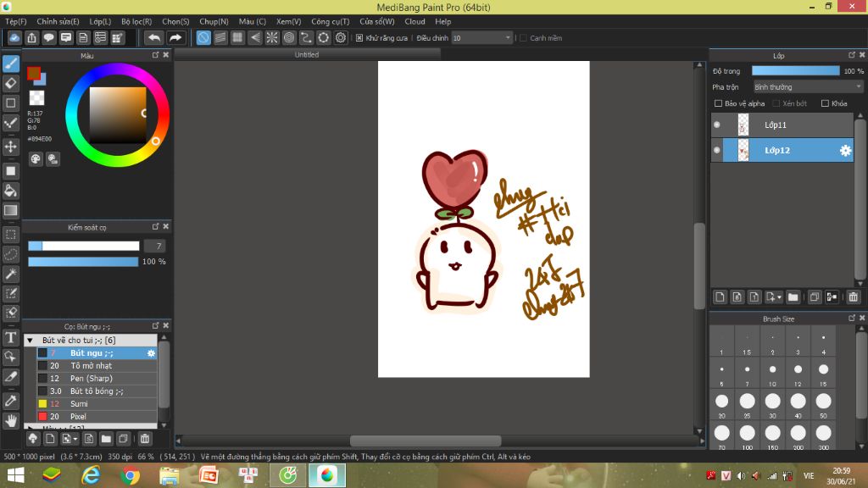The width and height of the screenshot is (868, 488).
Task: Switch to the Untitled canvas tab
Action: [x=307, y=55]
